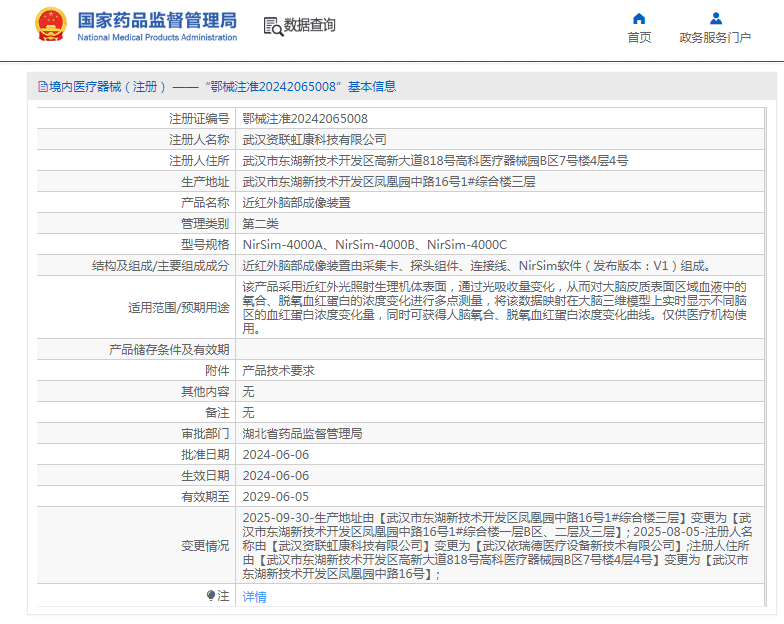The height and width of the screenshot is (624, 784).
Task: Click the 首页 house icon
Action: pos(639,18)
